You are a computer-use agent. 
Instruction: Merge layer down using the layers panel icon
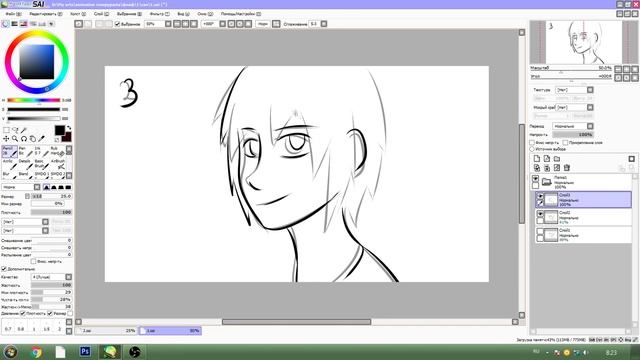coord(547,168)
